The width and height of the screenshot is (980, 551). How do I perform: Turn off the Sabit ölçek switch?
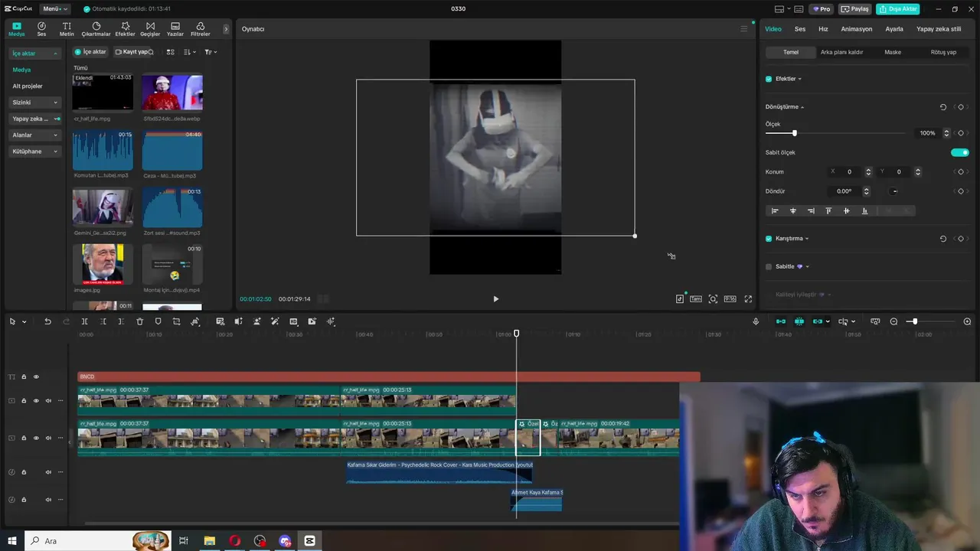coord(959,152)
